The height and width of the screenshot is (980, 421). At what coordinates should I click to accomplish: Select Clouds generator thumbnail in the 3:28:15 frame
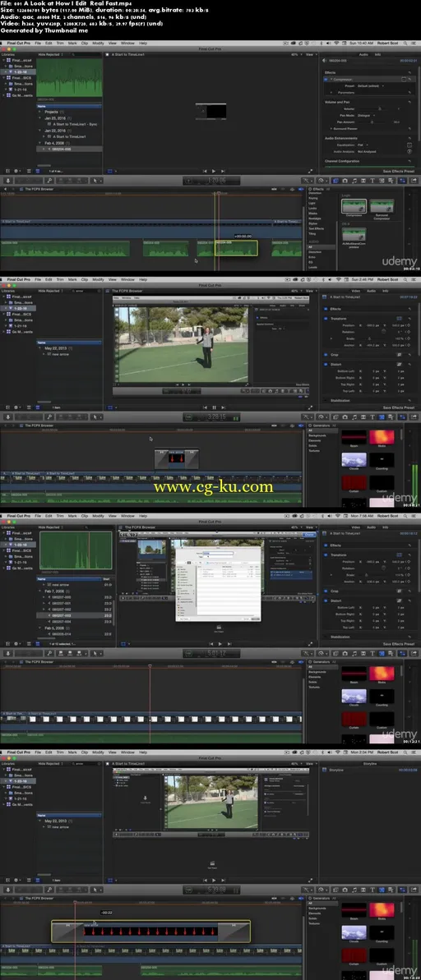pos(354,460)
